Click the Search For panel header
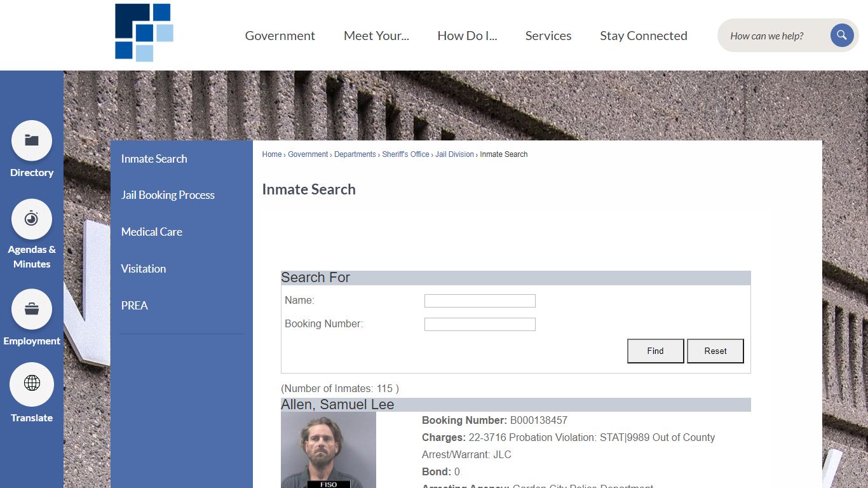The width and height of the screenshot is (868, 488). (x=516, y=278)
